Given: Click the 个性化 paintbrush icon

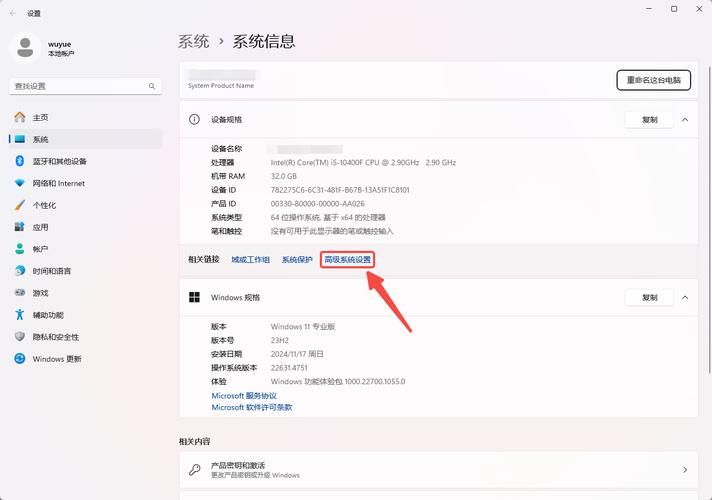Looking at the screenshot, I should click(x=20, y=205).
